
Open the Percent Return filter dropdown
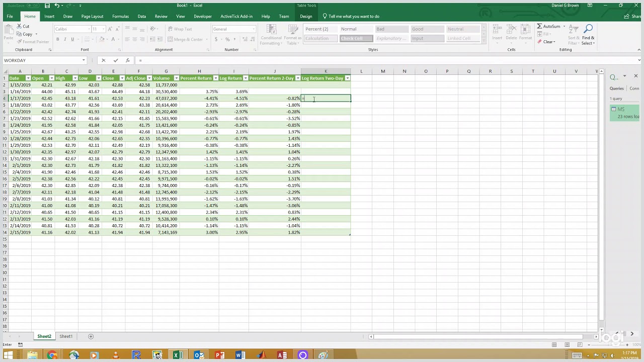point(215,78)
